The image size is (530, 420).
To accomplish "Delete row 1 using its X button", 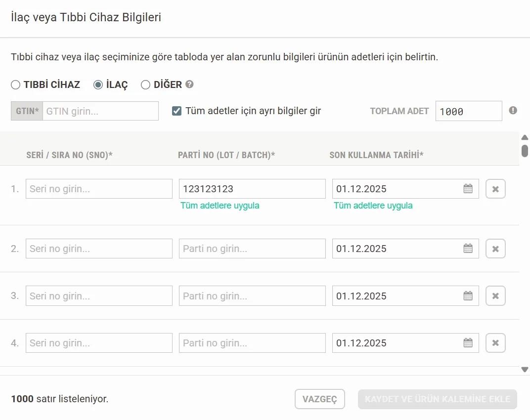I will 495,189.
